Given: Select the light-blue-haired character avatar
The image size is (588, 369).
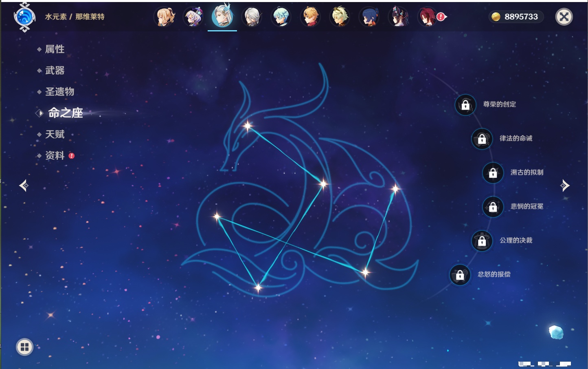Looking at the screenshot, I should (x=281, y=17).
